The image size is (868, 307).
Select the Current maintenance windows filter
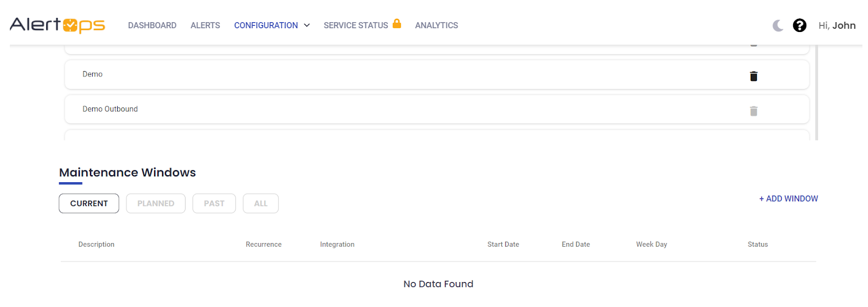[89, 203]
